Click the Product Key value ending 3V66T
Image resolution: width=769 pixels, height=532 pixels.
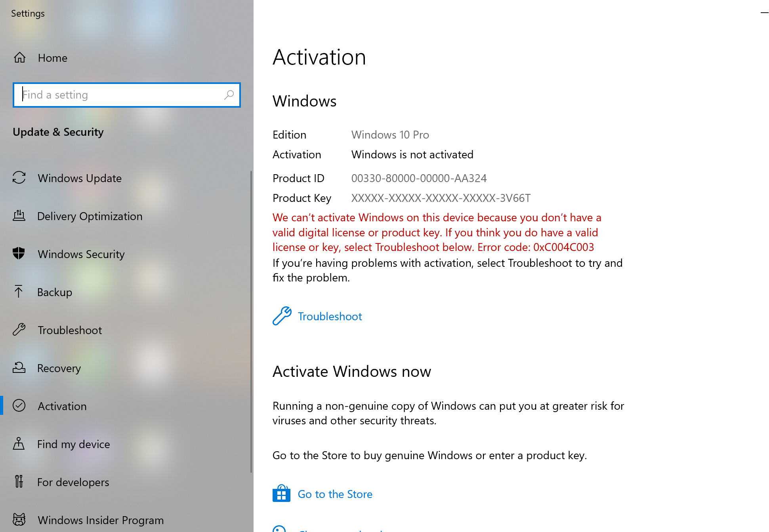pos(441,198)
